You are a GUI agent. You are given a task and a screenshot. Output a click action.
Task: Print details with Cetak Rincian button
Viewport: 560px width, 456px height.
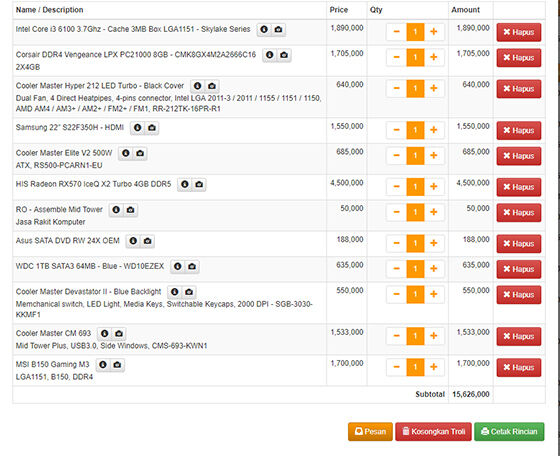[509, 431]
